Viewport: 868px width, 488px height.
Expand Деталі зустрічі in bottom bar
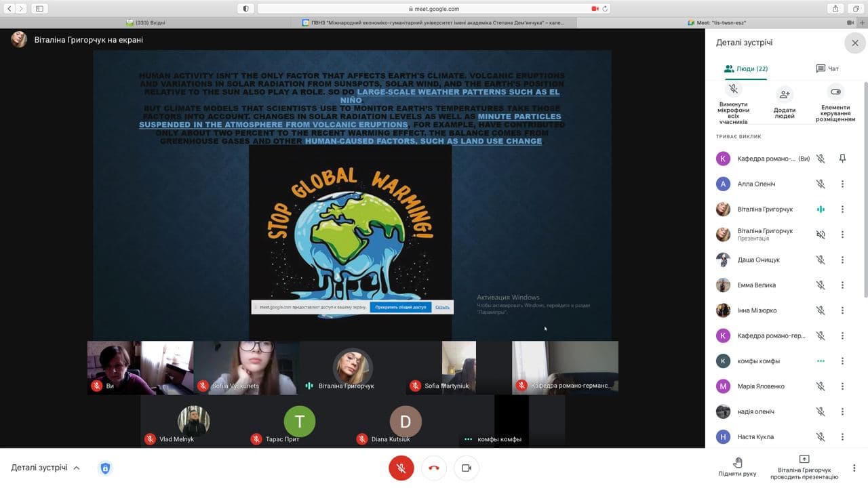[x=45, y=468]
